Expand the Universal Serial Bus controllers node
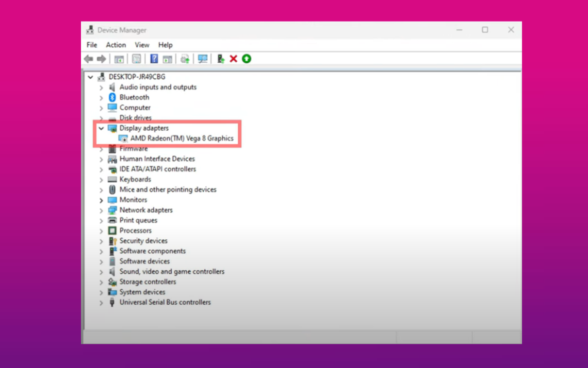This screenshot has width=588, height=368. pyautogui.click(x=101, y=303)
